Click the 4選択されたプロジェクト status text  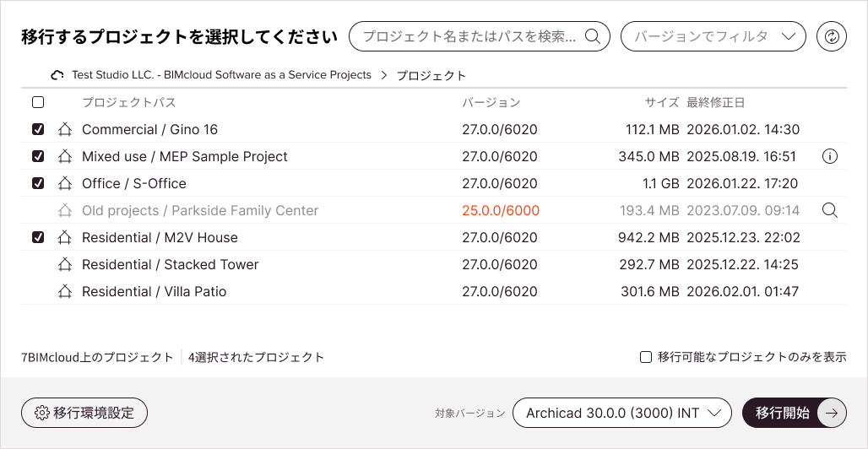tap(257, 357)
